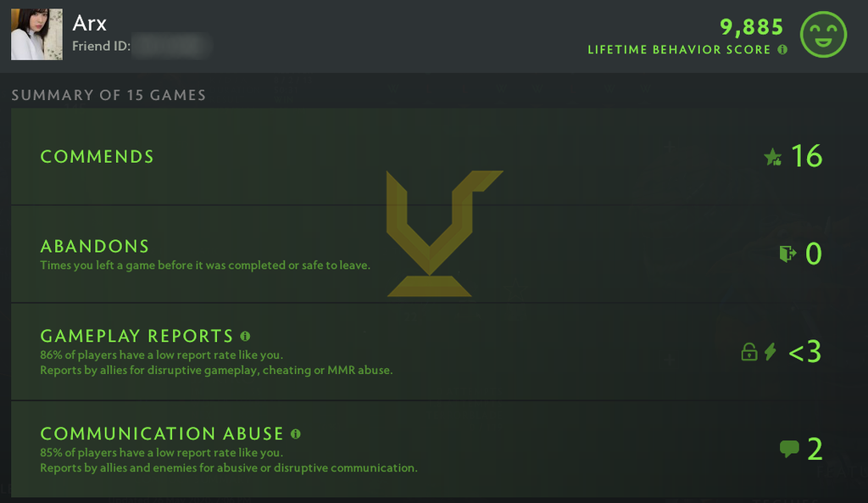Click the abandons exit door icon
The image size is (868, 503).
click(787, 254)
